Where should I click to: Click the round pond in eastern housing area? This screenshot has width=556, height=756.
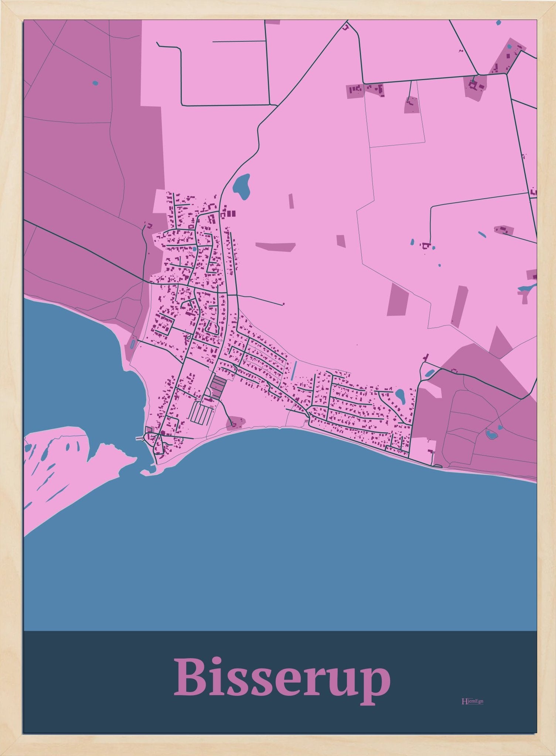(400, 397)
